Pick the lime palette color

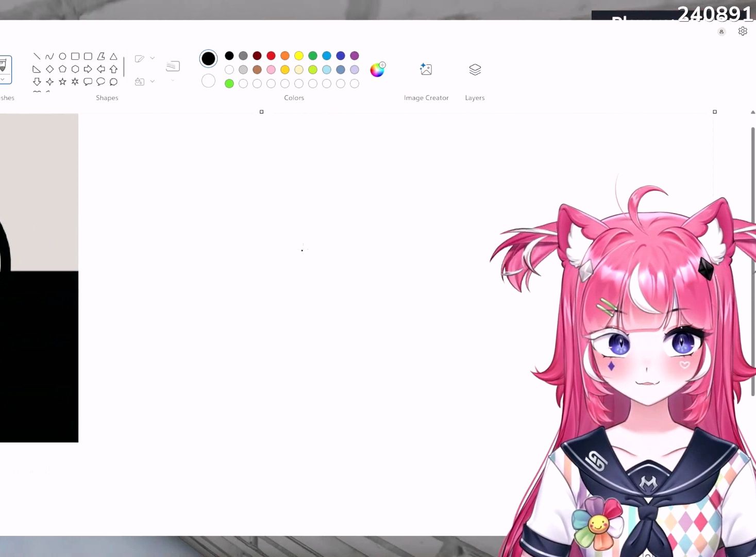(x=313, y=70)
